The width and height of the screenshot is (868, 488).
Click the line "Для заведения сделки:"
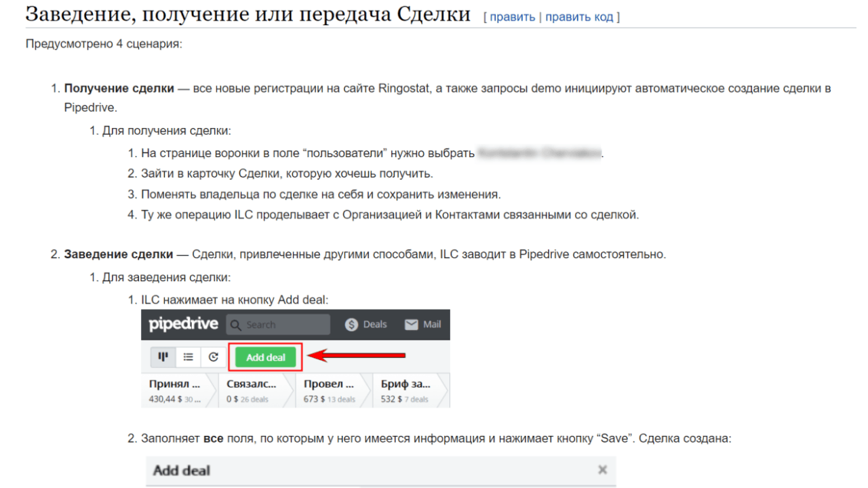tap(166, 277)
